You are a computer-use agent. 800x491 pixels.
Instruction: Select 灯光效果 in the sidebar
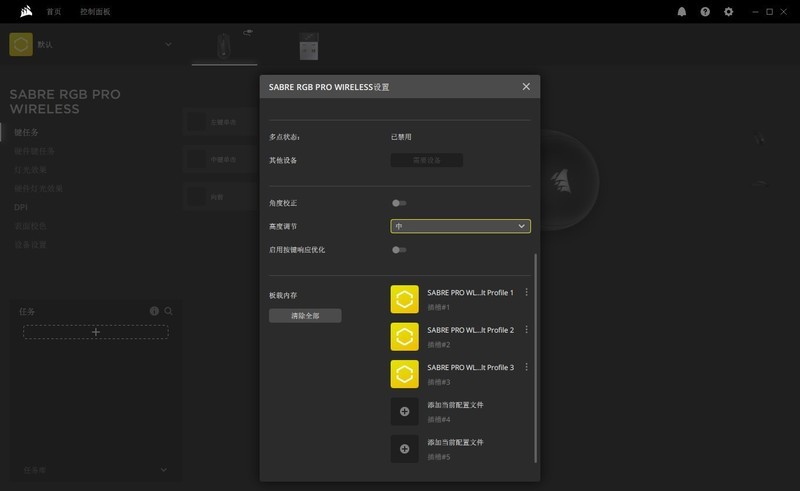pyautogui.click(x=31, y=169)
